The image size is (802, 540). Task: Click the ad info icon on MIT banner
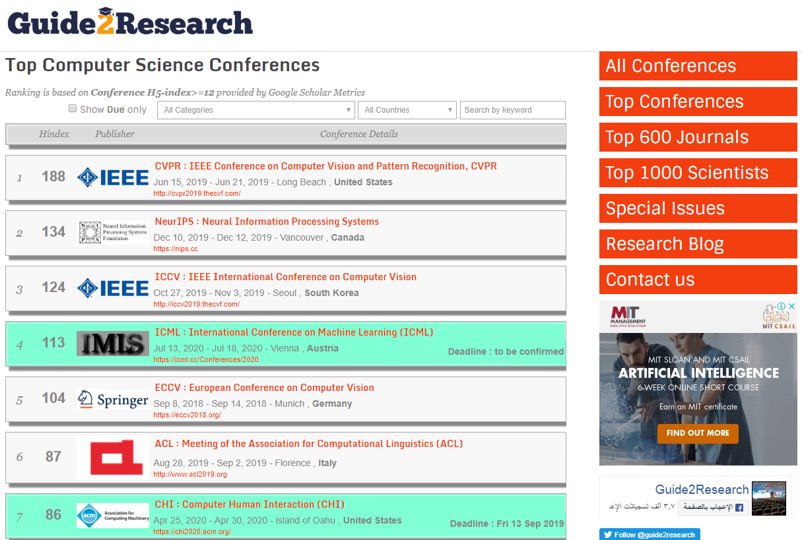(x=782, y=306)
